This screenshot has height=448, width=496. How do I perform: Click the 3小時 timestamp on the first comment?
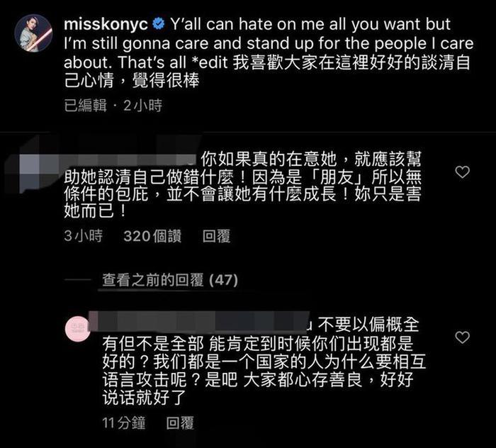83,236
